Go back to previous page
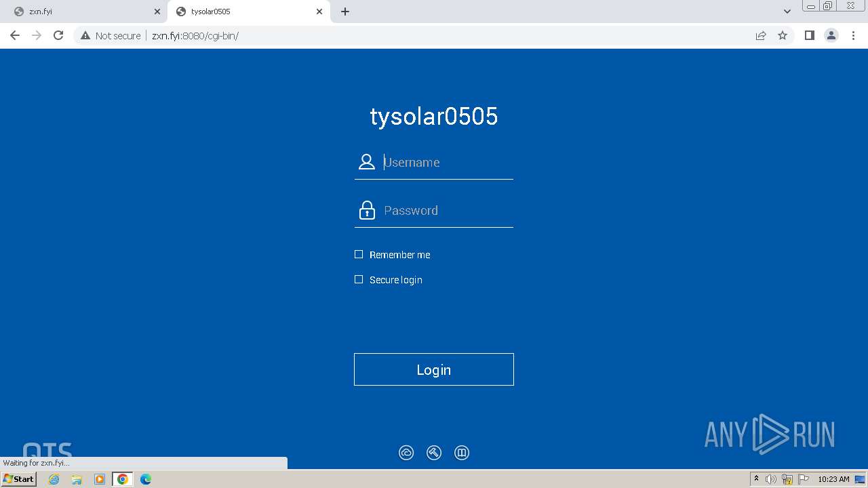 pos(15,35)
